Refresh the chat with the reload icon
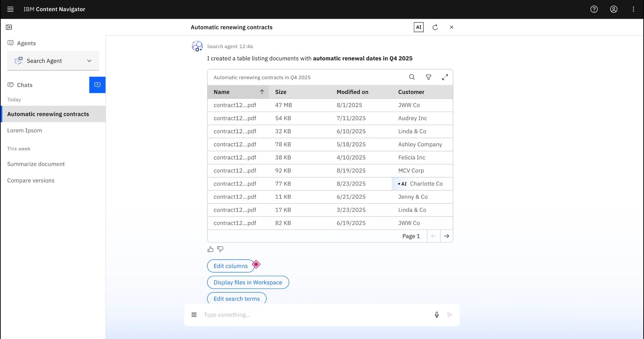The height and width of the screenshot is (339, 644). (435, 27)
